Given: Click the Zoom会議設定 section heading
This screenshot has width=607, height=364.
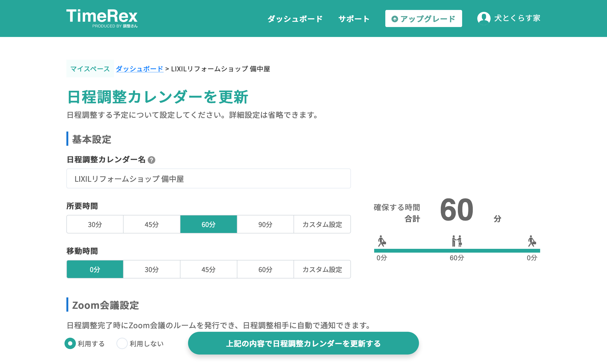Looking at the screenshot, I should pos(106,305).
